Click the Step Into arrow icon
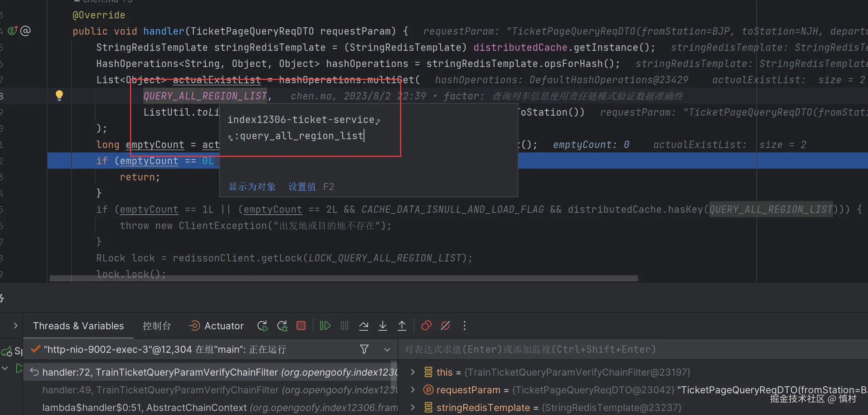 (x=383, y=326)
